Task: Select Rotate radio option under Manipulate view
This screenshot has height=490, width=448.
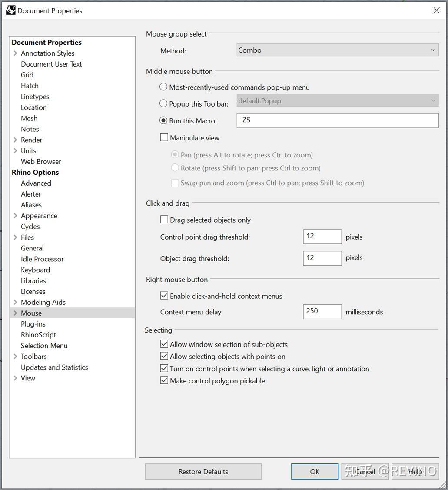Action: (x=175, y=168)
